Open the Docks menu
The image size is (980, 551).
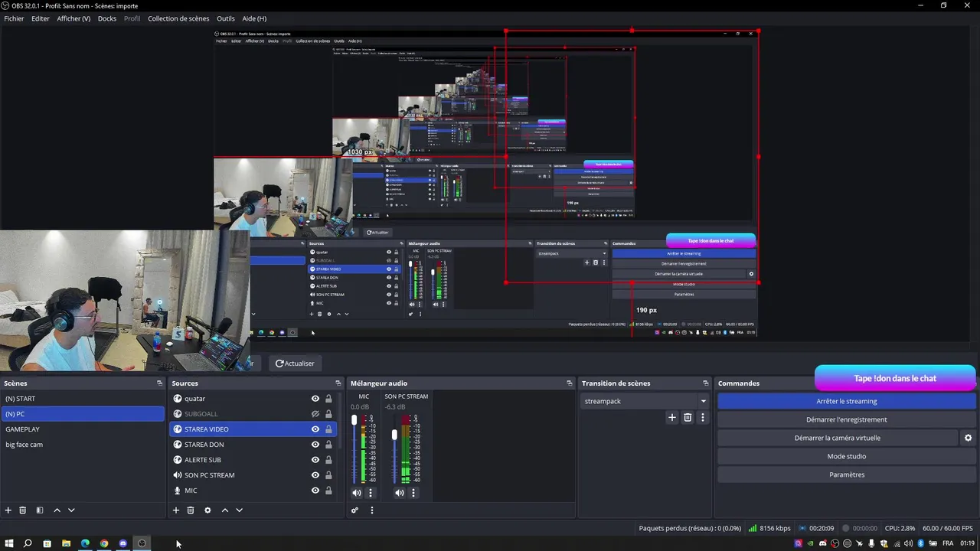107,18
